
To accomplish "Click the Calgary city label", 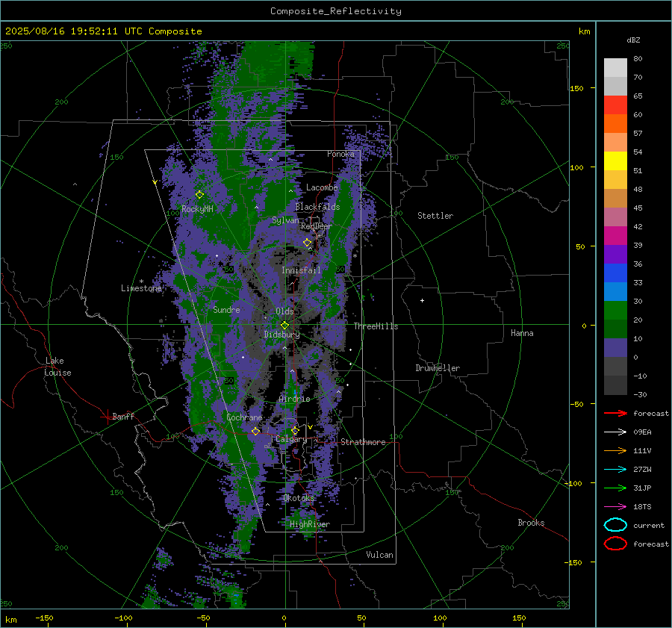I will 291,439.
